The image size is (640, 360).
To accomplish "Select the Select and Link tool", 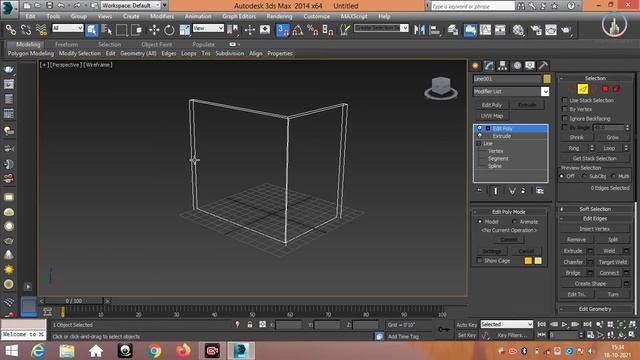I will pyautogui.click(x=11, y=30).
